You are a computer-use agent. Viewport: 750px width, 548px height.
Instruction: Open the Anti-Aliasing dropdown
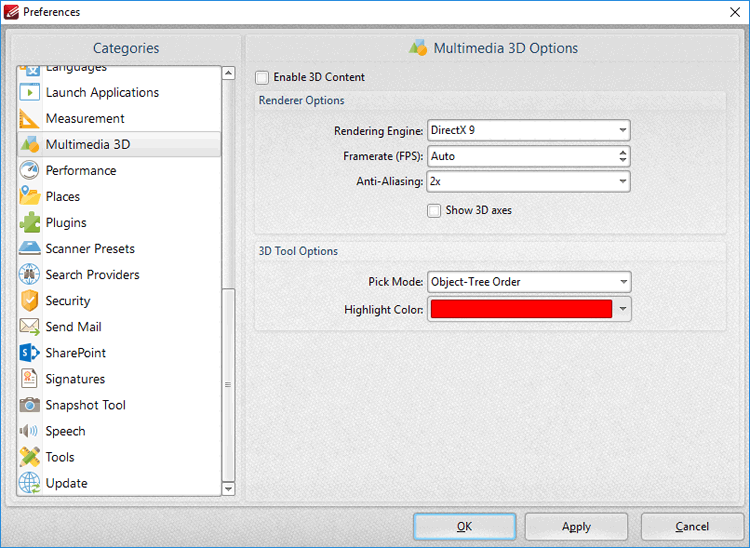click(529, 181)
